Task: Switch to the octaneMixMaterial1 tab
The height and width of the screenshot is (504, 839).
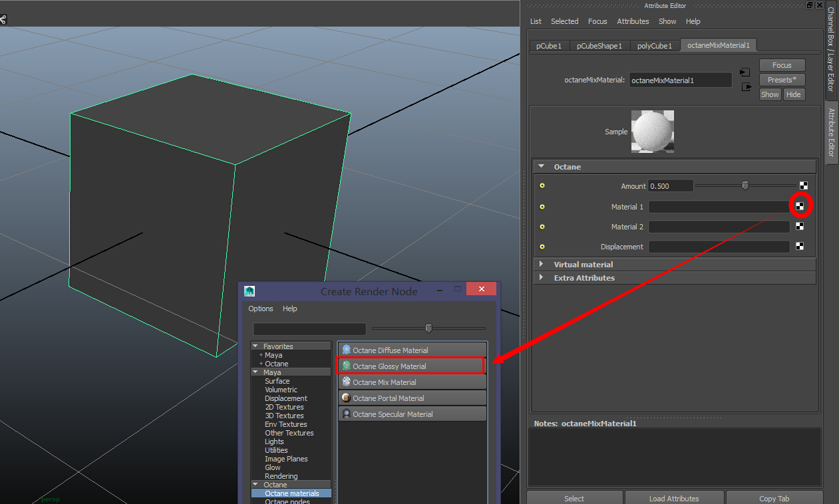Action: (x=718, y=45)
